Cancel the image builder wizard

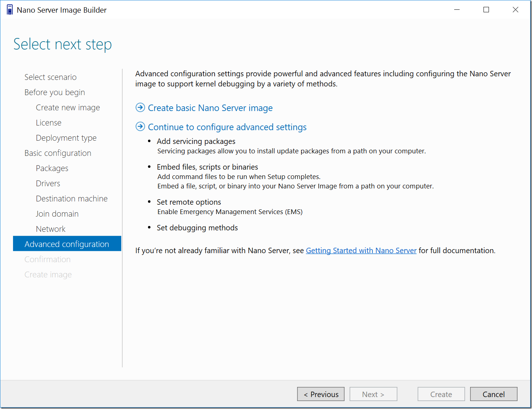494,394
